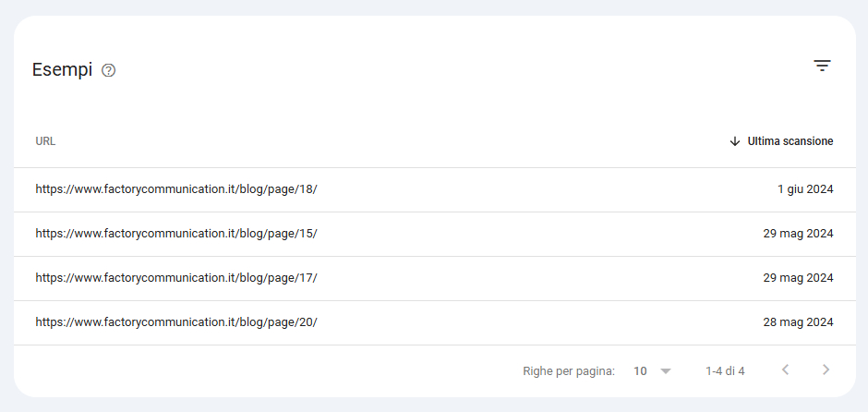This screenshot has height=412, width=868.
Task: Select the rows per page value 10
Action: tap(640, 371)
